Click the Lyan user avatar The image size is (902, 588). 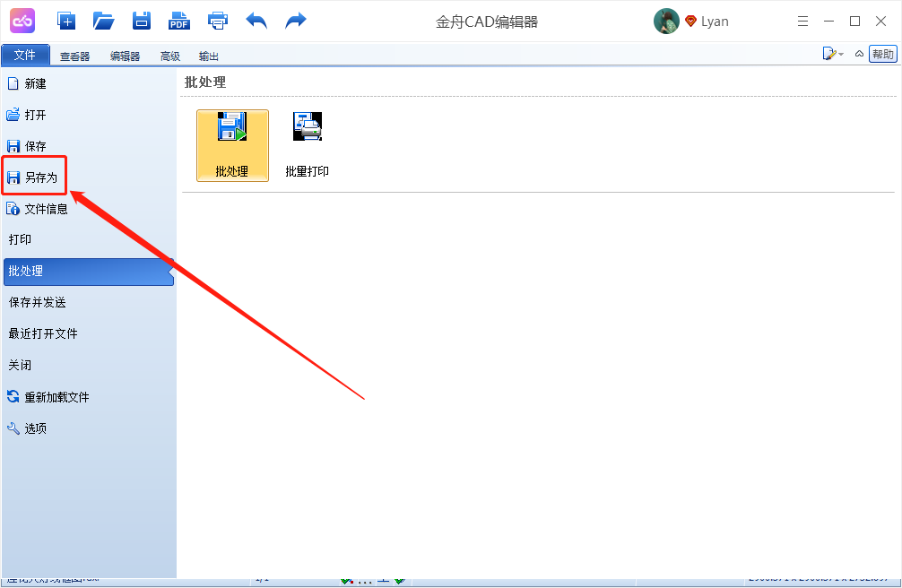point(666,20)
